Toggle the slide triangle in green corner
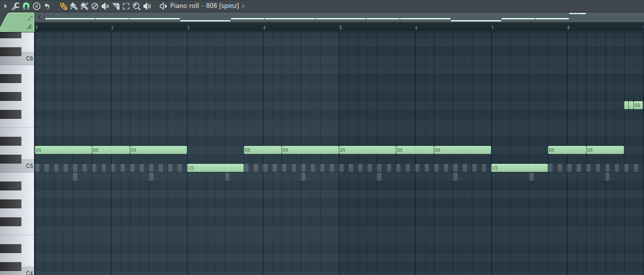This screenshot has width=644, height=275. (28, 26)
